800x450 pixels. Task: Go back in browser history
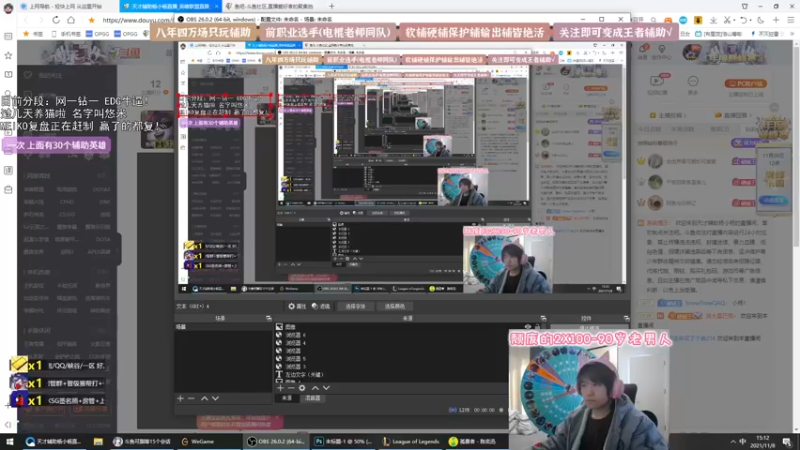27,20
